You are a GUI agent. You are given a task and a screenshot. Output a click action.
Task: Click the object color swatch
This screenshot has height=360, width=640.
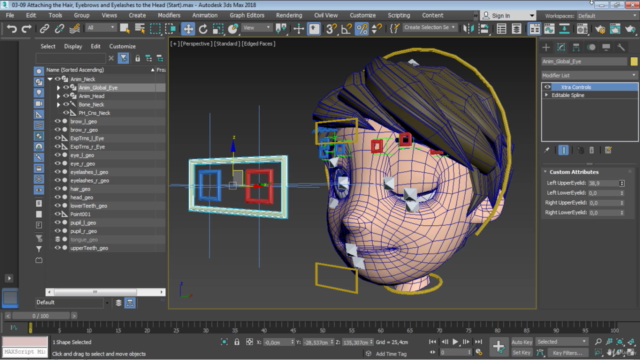tap(634, 62)
